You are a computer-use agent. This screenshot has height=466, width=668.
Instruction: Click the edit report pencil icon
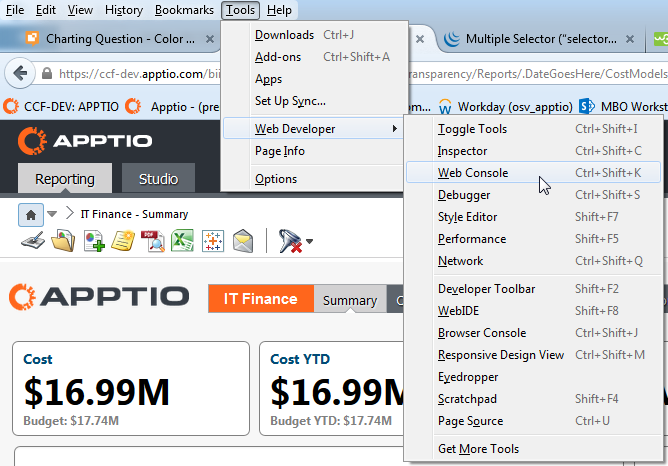coord(33,241)
